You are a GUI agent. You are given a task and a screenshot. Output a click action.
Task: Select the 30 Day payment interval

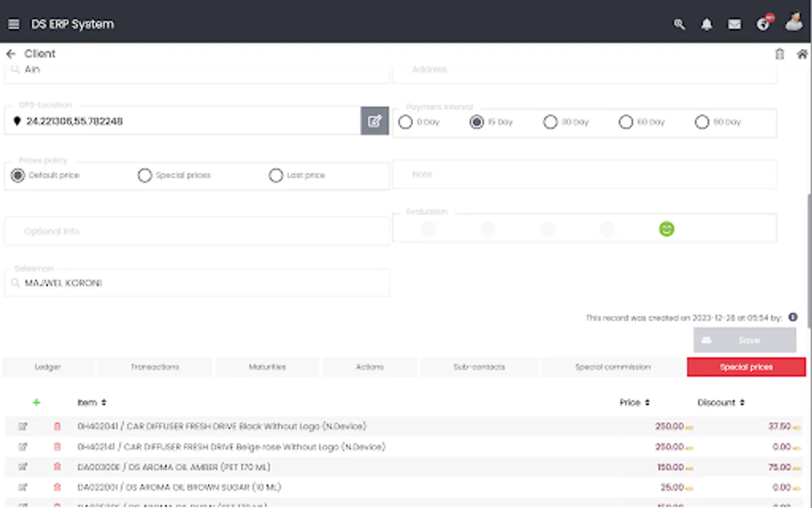click(x=550, y=122)
